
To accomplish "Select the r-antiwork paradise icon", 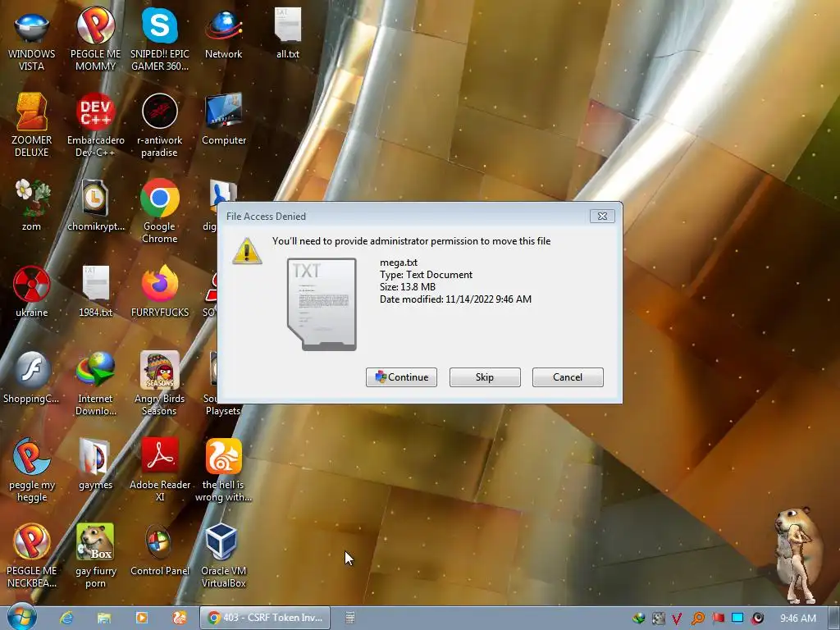I will coord(160,126).
